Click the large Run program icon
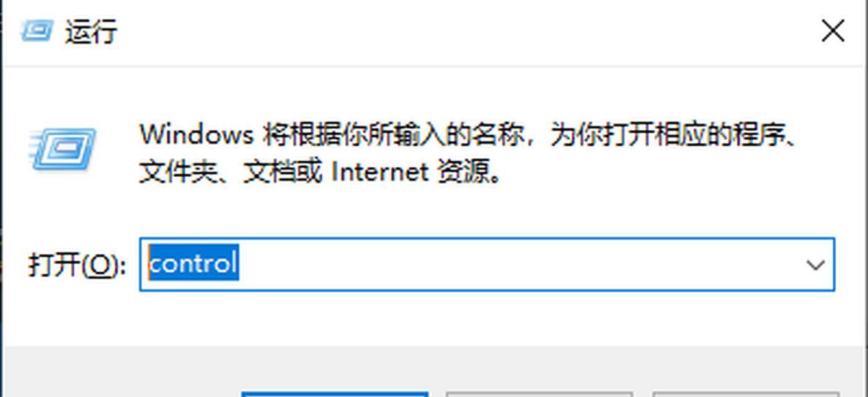 [62, 148]
